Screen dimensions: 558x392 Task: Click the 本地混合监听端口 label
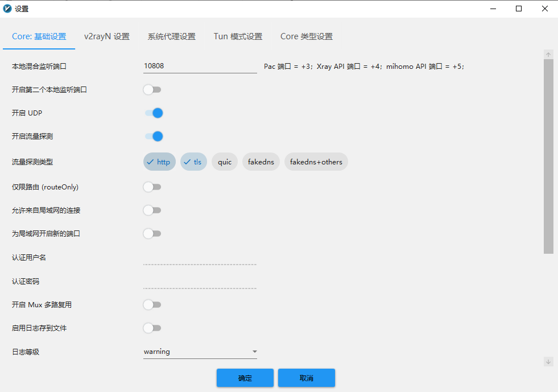(39, 66)
